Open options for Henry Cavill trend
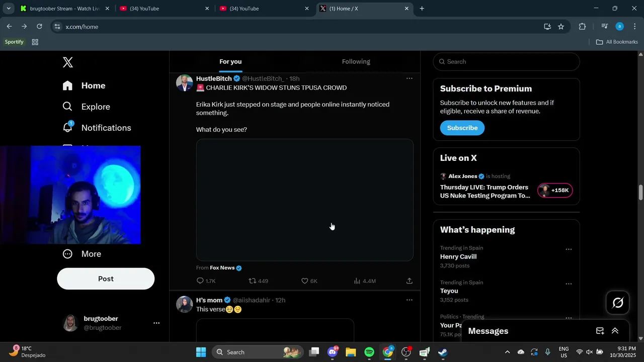 pos(569,249)
